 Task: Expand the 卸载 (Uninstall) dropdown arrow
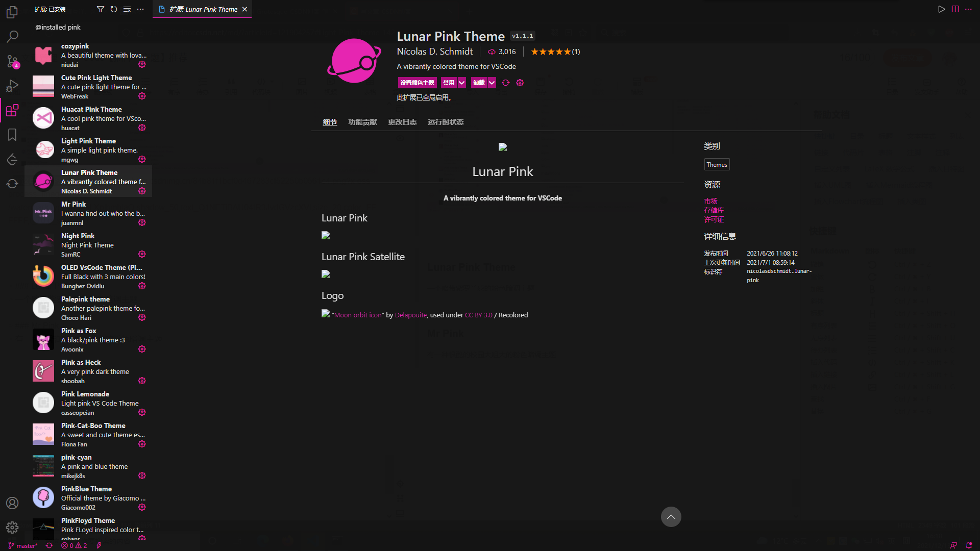pyautogui.click(x=492, y=83)
